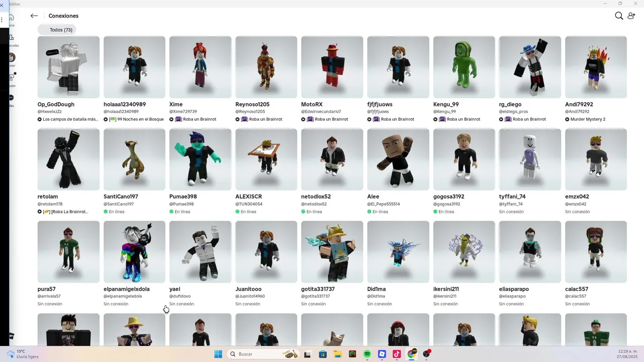644x362 pixels.
Task: Open fjfjfjuows's profile name link
Action: coord(380,105)
